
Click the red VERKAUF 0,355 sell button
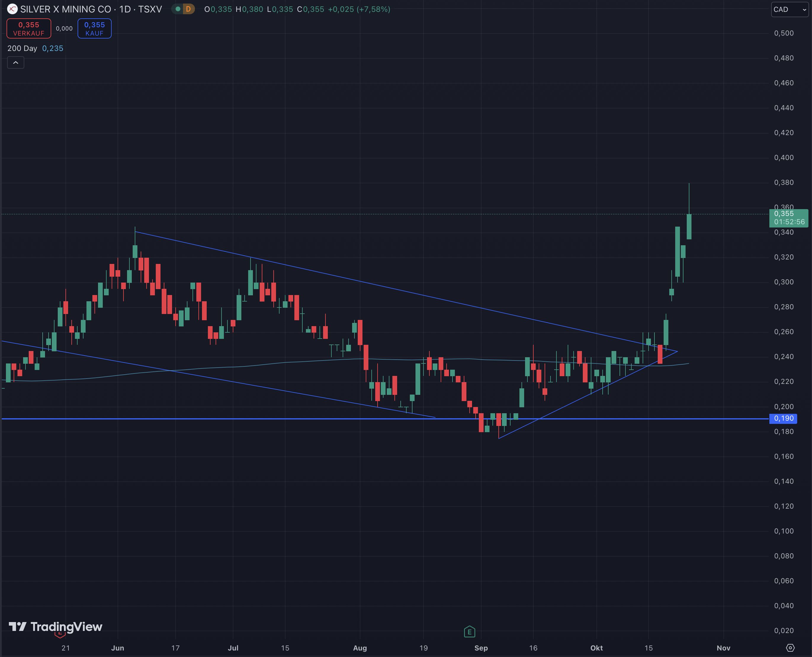(x=29, y=28)
